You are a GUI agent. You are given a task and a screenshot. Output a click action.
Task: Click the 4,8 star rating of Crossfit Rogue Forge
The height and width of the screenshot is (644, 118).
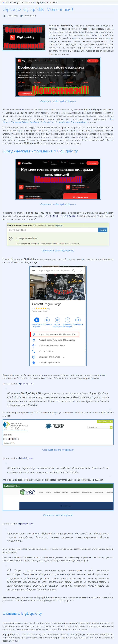(41, 308)
